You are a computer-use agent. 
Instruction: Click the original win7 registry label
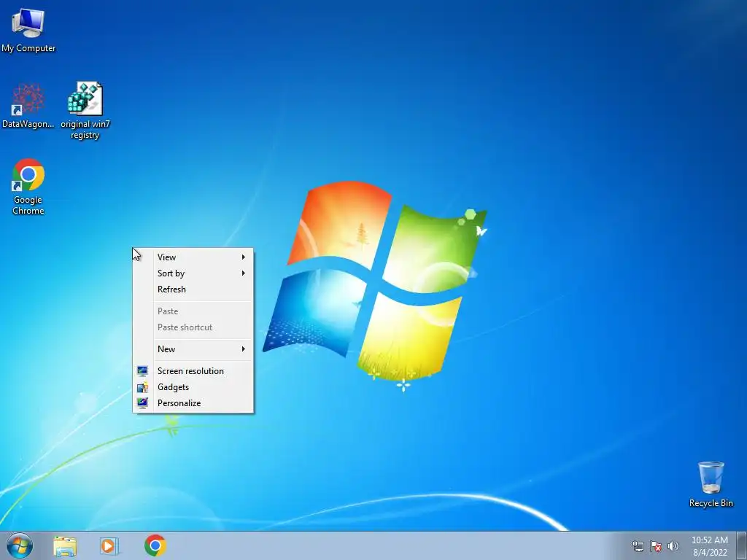85,130
